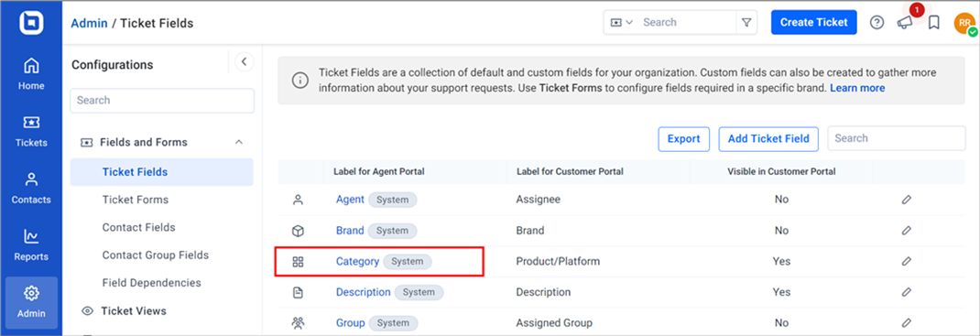The height and width of the screenshot is (336, 980).
Task: Select Ticket Forms in the configurations list
Action: point(135,200)
